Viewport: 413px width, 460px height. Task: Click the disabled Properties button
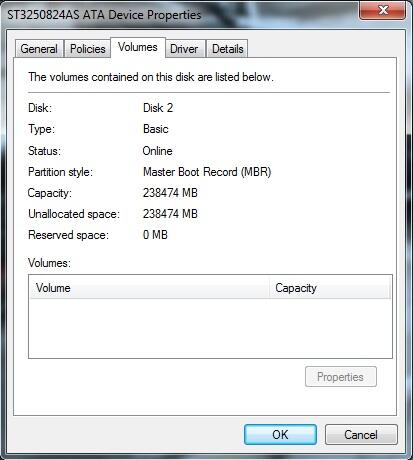pyautogui.click(x=341, y=377)
